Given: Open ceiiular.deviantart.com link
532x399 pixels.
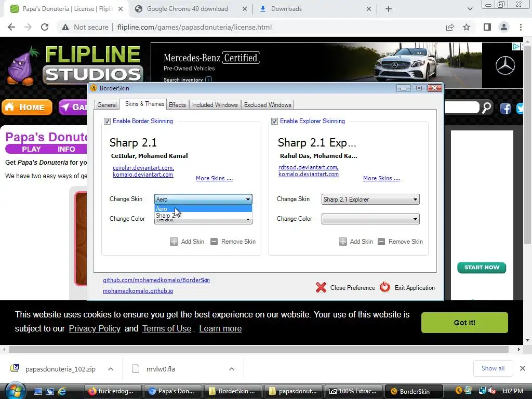Looking at the screenshot, I should point(143,168).
